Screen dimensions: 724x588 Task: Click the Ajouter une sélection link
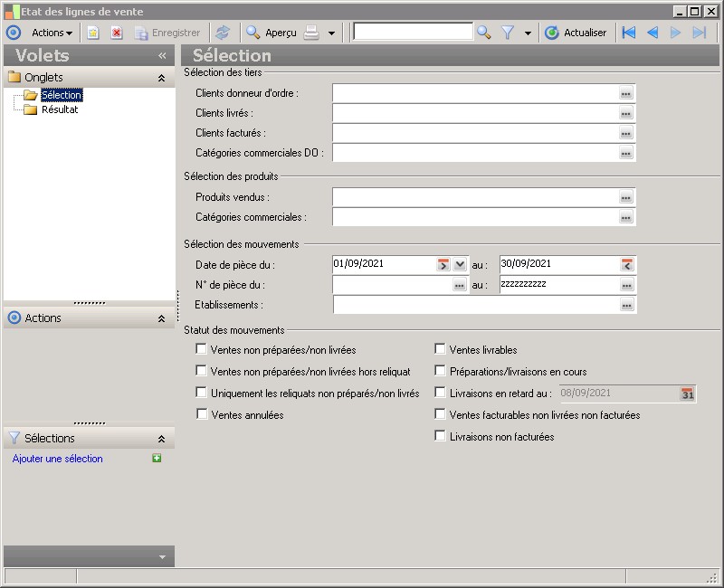click(57, 459)
